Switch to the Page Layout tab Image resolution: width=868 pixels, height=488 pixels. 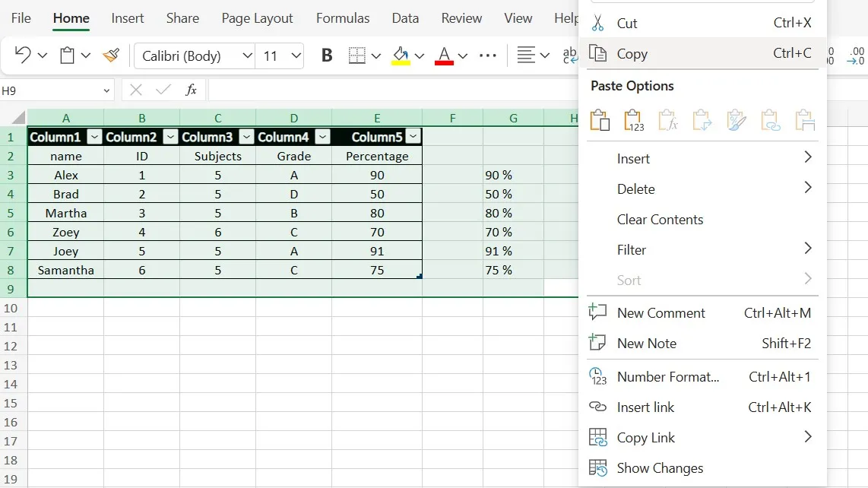click(258, 18)
